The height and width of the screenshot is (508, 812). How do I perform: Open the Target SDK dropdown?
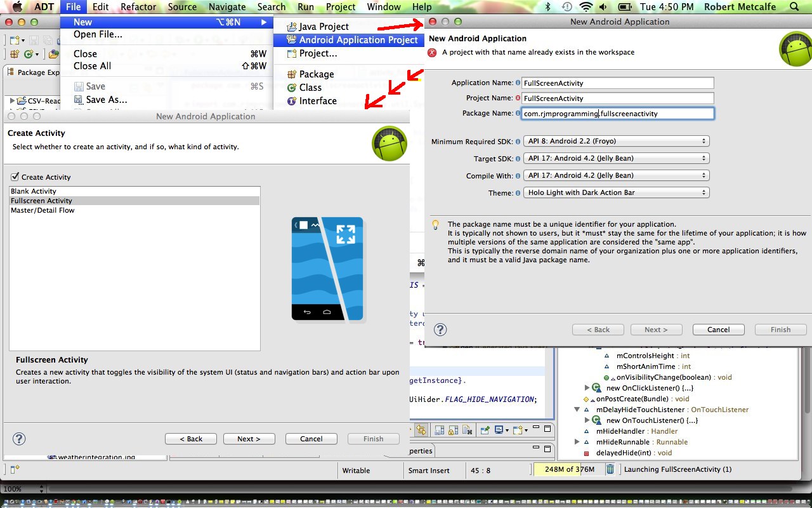click(x=616, y=158)
